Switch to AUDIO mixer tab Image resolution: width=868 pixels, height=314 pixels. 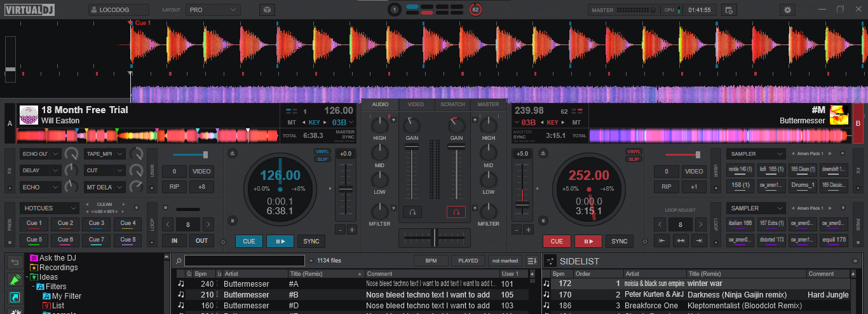[380, 104]
